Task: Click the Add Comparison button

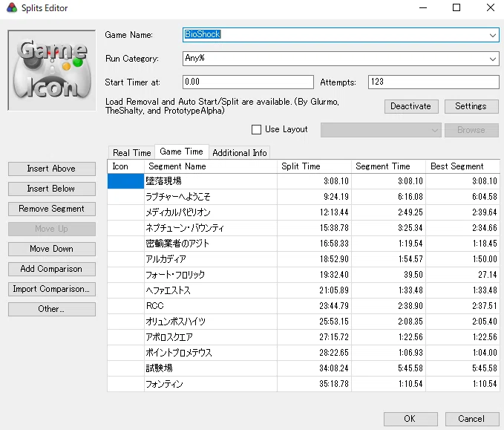Action: coord(52,269)
